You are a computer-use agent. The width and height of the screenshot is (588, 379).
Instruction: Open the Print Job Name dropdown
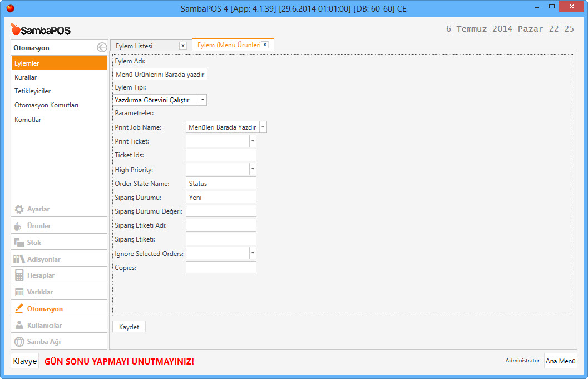(x=263, y=127)
